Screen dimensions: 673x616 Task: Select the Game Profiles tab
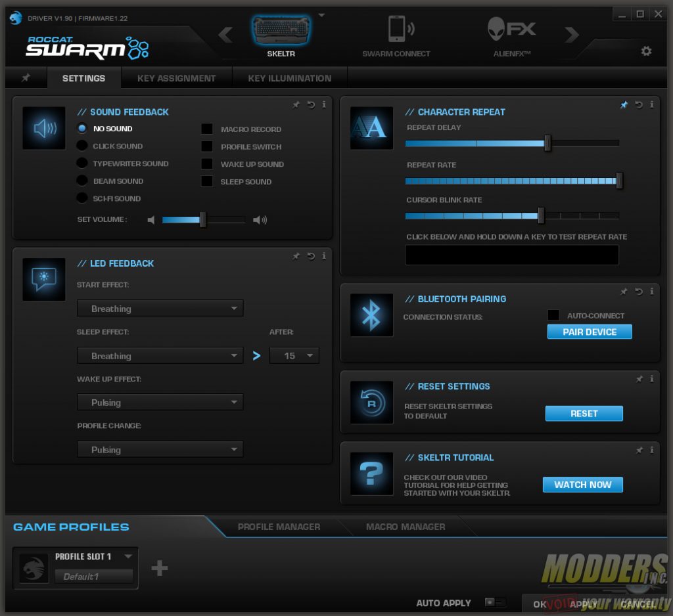(71, 527)
